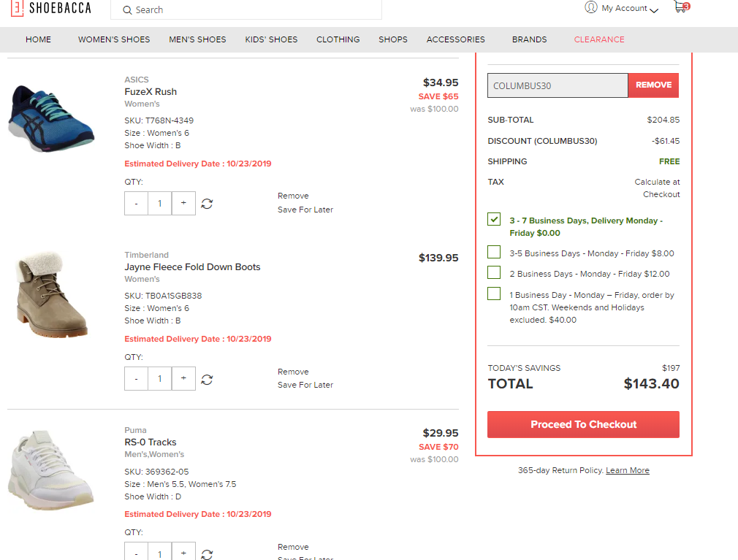This screenshot has height=560, width=738.
Task: Open WOMEN'S SHOES menu
Action: [114, 39]
